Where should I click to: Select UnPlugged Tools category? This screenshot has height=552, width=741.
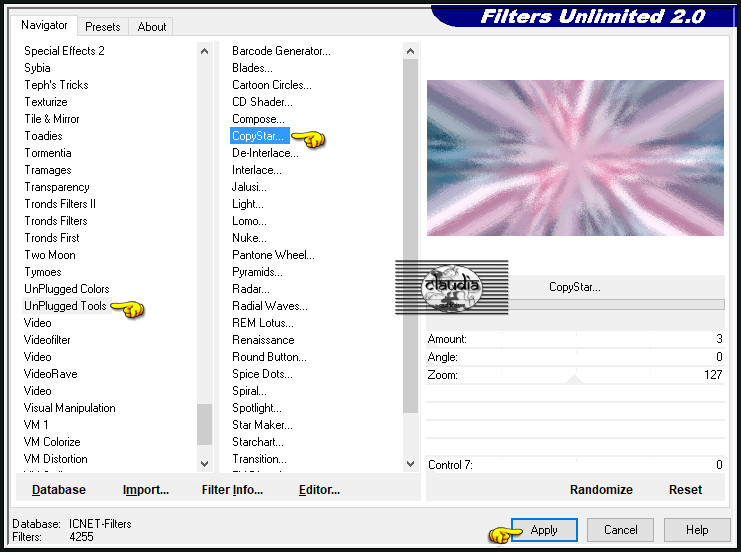(65, 306)
